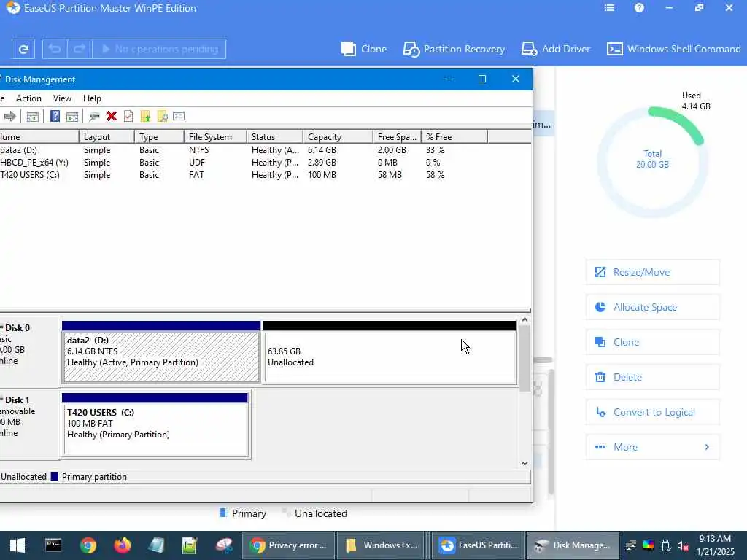This screenshot has width=747, height=560.
Task: Click the settings list view toolbar icon
Action: tap(179, 116)
